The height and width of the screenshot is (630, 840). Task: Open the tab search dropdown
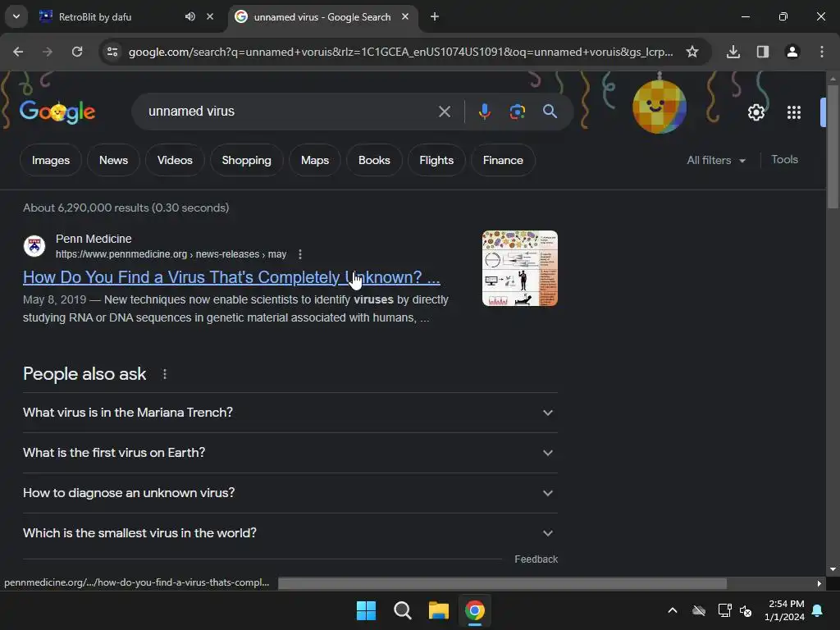point(16,16)
